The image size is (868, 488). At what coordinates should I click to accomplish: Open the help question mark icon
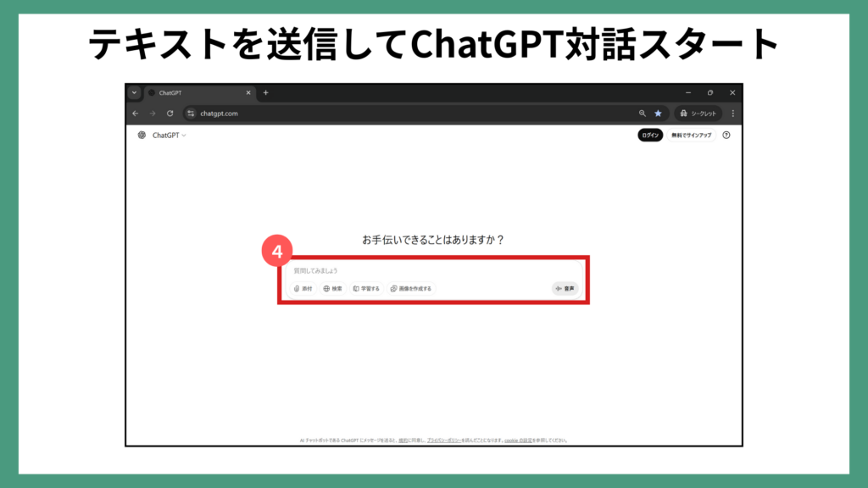coord(726,136)
